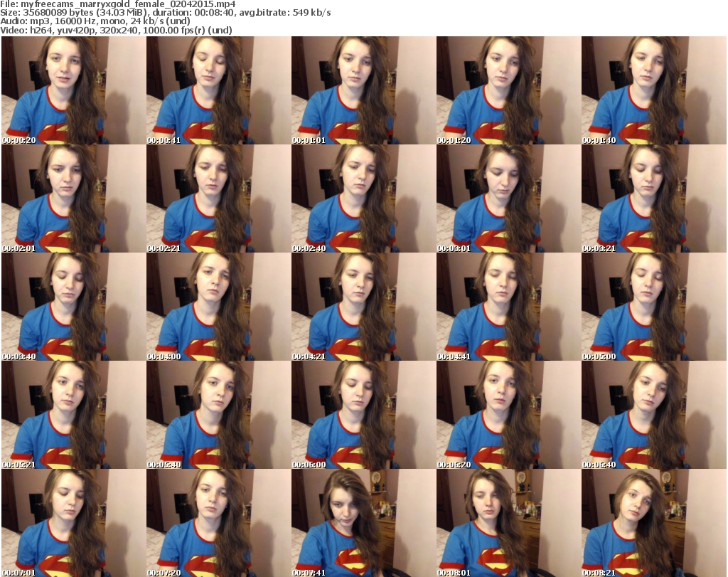Viewport: 728px width, 577px height.
Task: Click the 00:06:40 video frame
Action: point(654,415)
